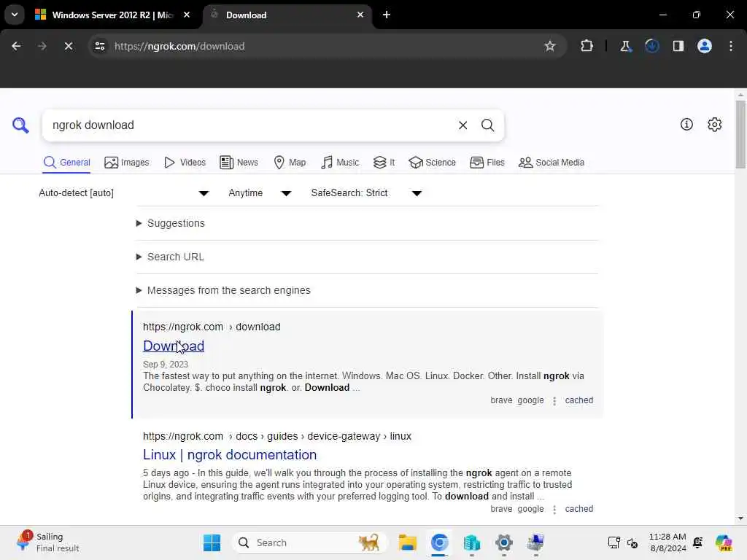Close the Download tab
Screen dimensions: 747x560
[360, 15]
